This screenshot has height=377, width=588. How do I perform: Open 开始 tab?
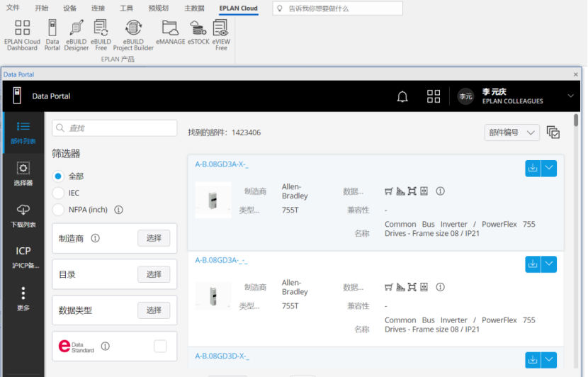[x=41, y=8]
